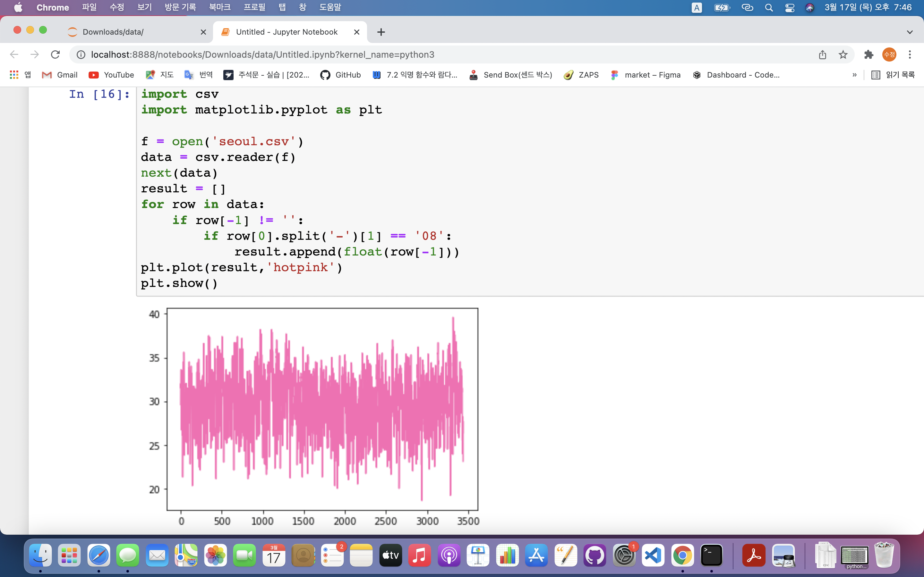The width and height of the screenshot is (924, 577).
Task: Reload the Jupyter Notebook page
Action: click(x=56, y=54)
